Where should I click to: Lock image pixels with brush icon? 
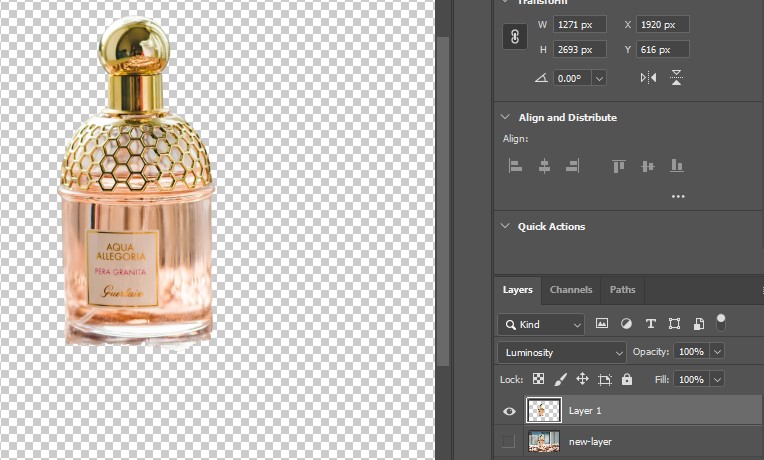(560, 379)
